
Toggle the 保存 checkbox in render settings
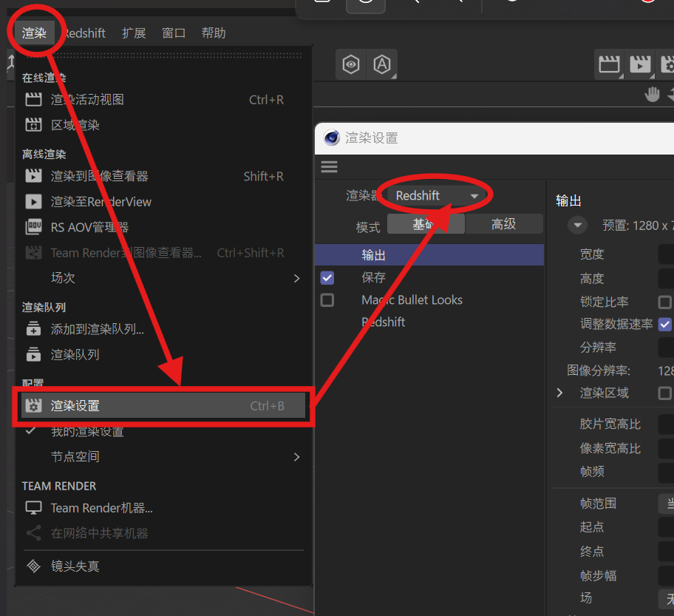tap(327, 278)
